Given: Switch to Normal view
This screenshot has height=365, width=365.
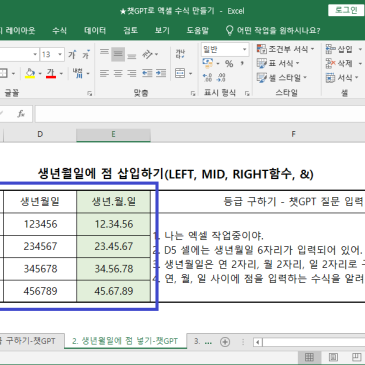Looking at the screenshot, I should click(x=309, y=357).
